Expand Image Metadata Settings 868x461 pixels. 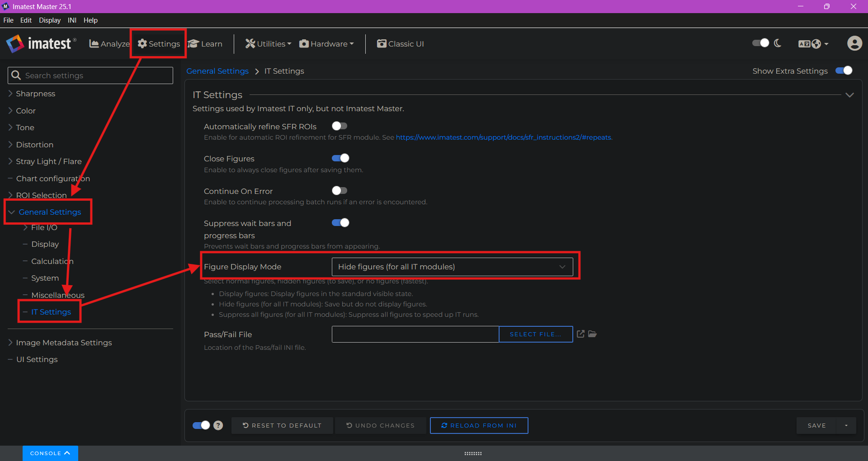click(60, 343)
